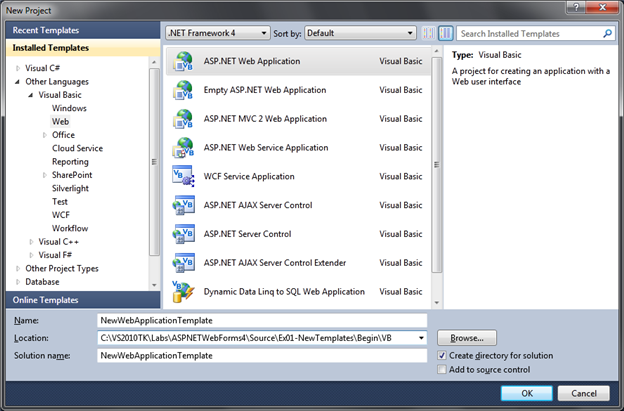
Task: Expand the SharePoint node
Action: coord(45,175)
